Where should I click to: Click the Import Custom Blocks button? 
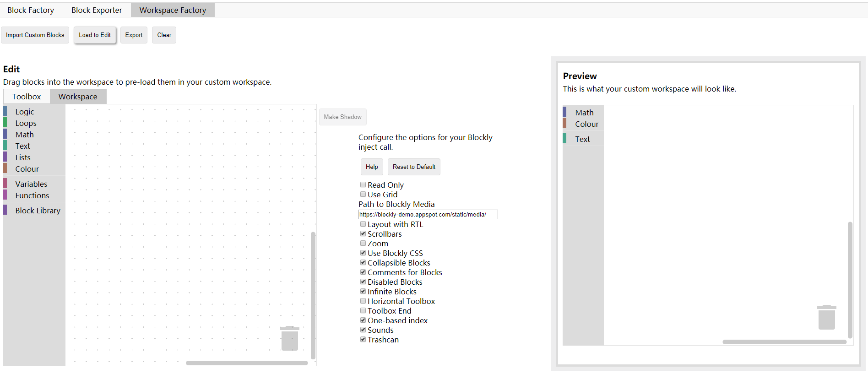click(35, 35)
